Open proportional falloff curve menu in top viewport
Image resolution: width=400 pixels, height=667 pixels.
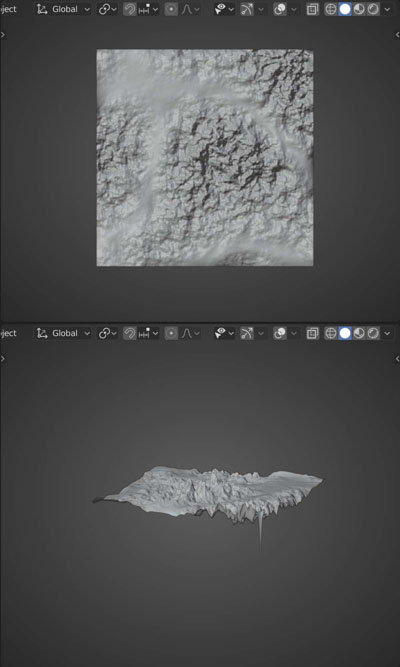[189, 9]
